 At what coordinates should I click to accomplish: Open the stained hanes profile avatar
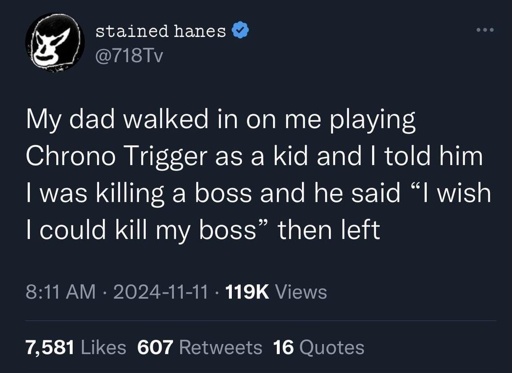(x=55, y=41)
